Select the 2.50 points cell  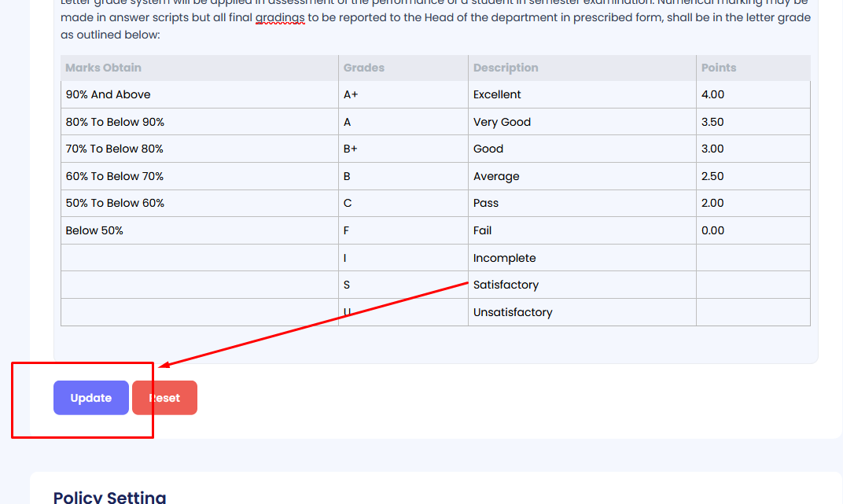point(712,176)
